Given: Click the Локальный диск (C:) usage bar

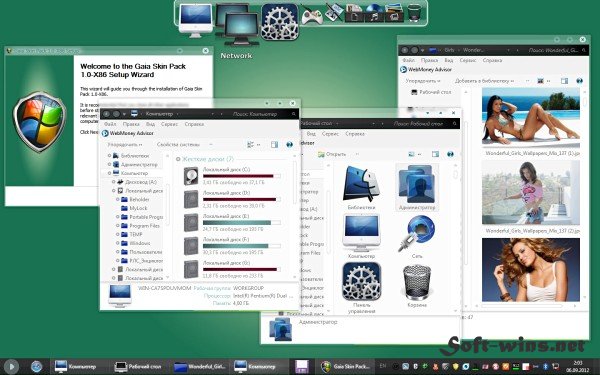Looking at the screenshot, I should click(x=241, y=176).
